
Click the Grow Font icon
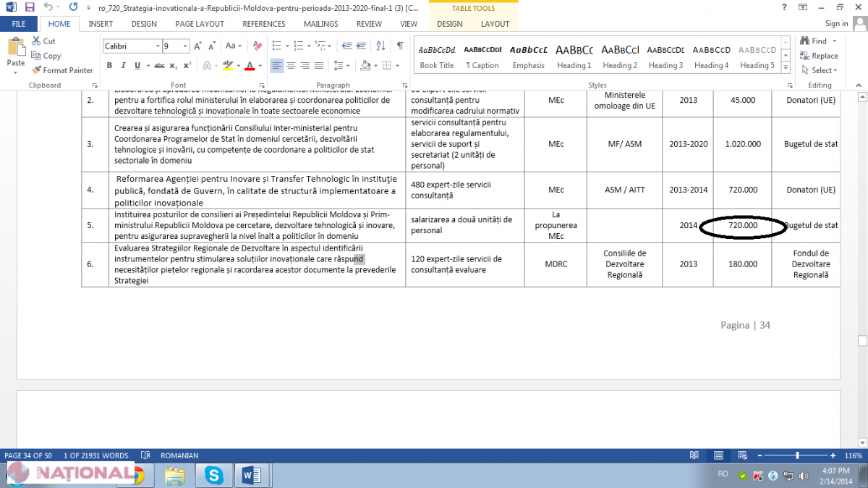click(199, 46)
